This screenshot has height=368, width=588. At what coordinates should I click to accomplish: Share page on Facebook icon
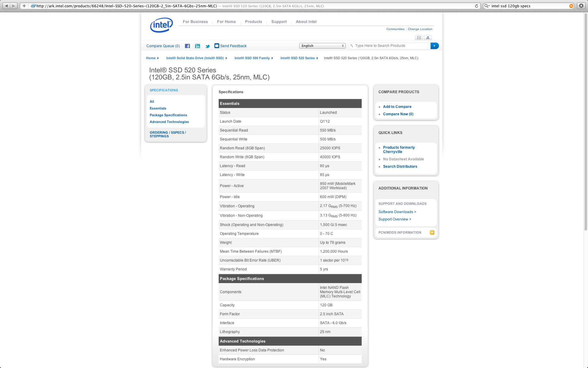coord(187,46)
